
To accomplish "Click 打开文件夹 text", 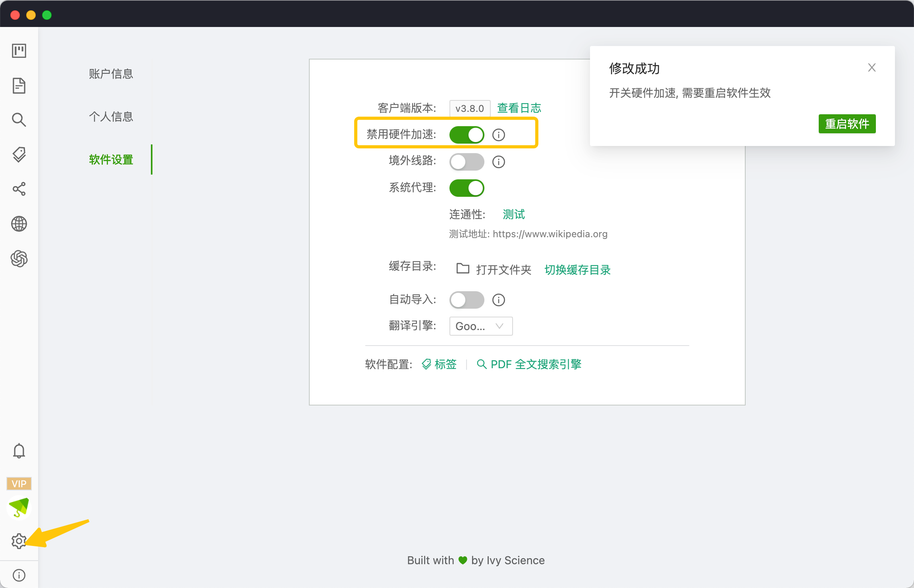I will click(x=504, y=270).
